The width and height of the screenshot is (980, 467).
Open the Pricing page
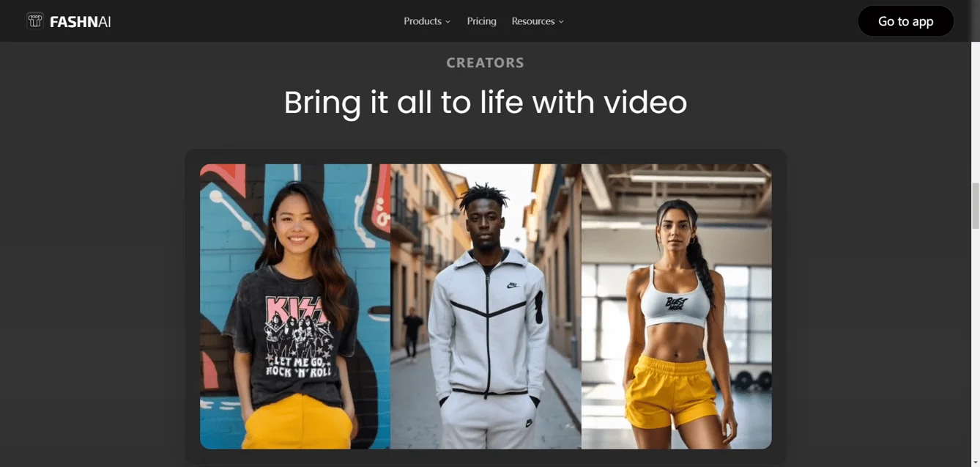pos(481,21)
